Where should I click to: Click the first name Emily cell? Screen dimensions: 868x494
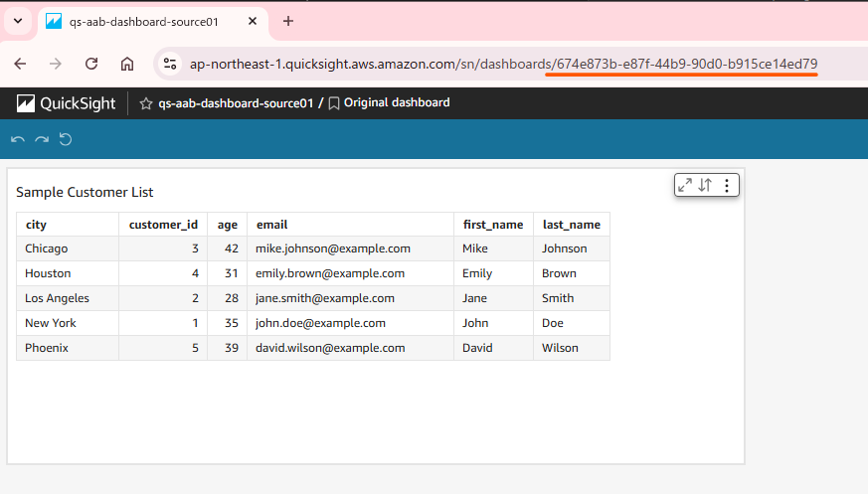(x=493, y=273)
